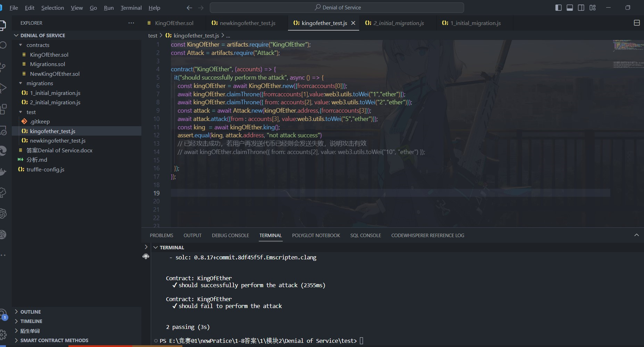The image size is (644, 347).
Task: Customize the editor layout
Action: coord(593,8)
